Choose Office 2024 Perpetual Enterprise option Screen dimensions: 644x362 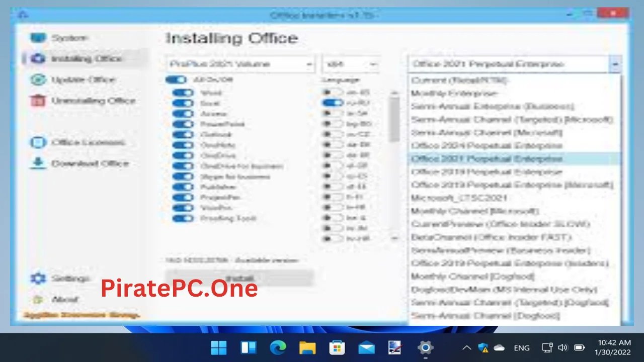tap(514, 146)
